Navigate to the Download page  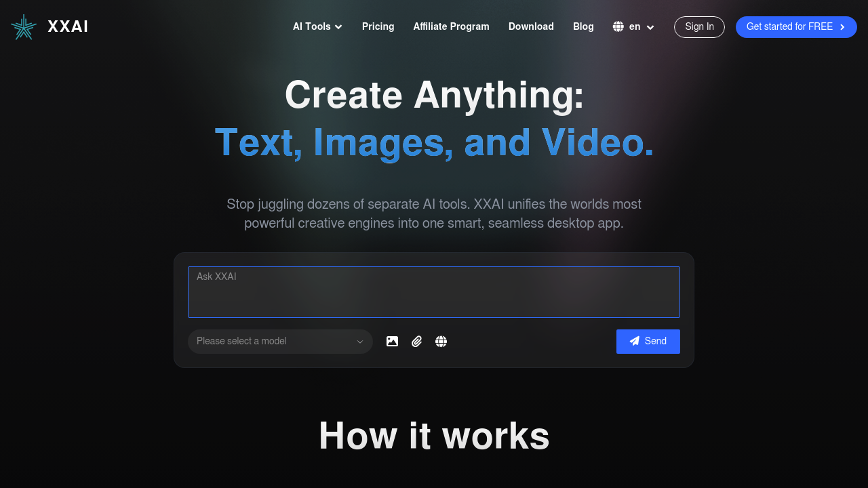[x=531, y=27]
